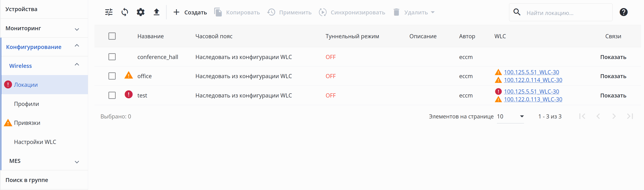Click Показать for the test location
This screenshot has height=190, width=644.
click(613, 96)
